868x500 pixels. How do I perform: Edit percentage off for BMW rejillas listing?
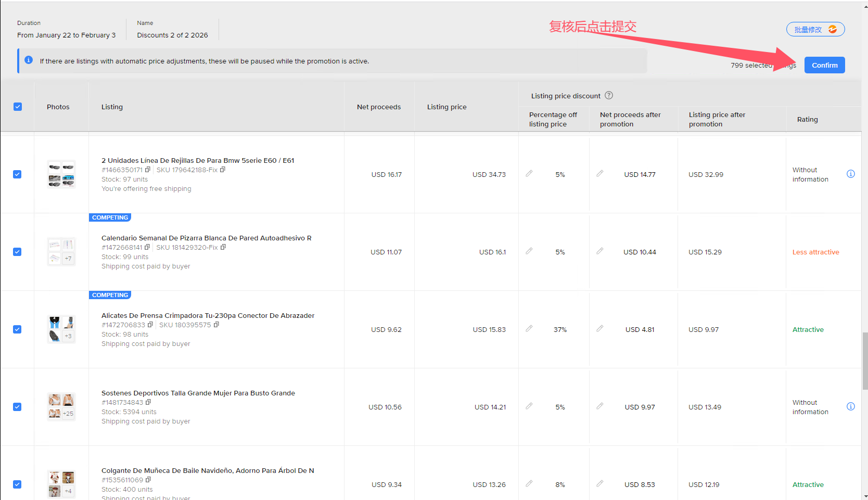(x=529, y=174)
